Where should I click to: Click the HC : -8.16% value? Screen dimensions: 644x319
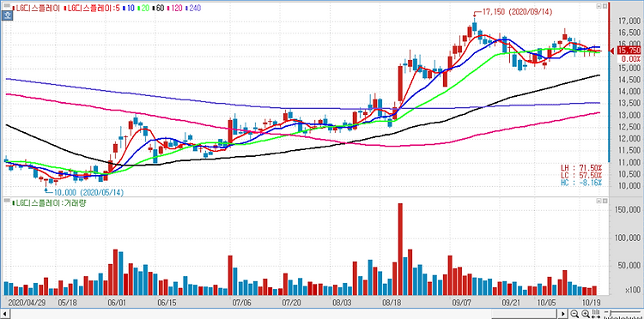(581, 183)
